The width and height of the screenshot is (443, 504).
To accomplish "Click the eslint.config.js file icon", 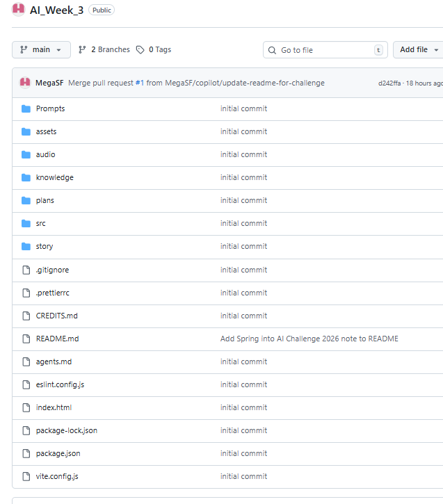I will [x=26, y=384].
